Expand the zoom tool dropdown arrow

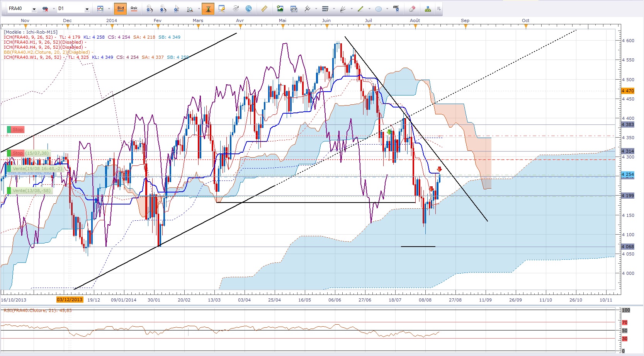point(199,9)
